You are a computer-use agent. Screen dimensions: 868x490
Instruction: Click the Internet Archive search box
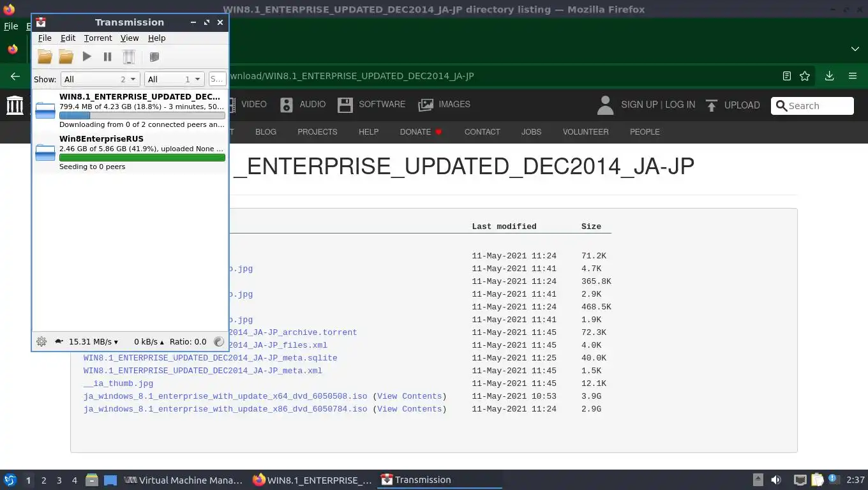tap(812, 106)
